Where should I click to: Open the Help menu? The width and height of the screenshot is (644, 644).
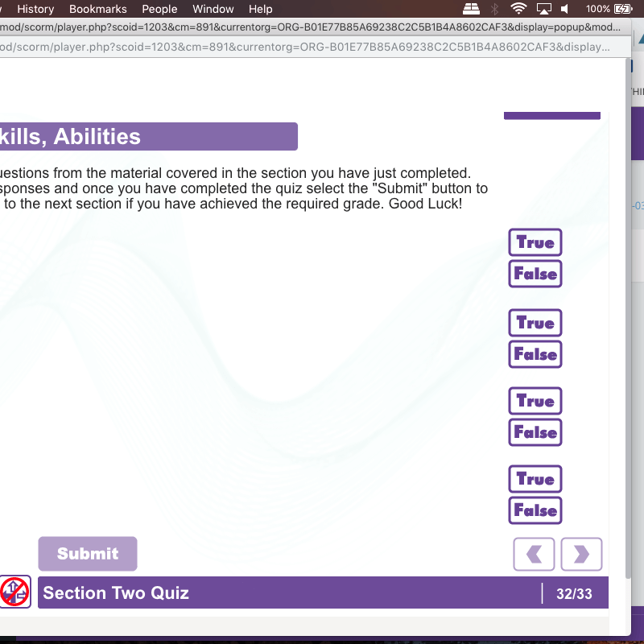pyautogui.click(x=260, y=9)
